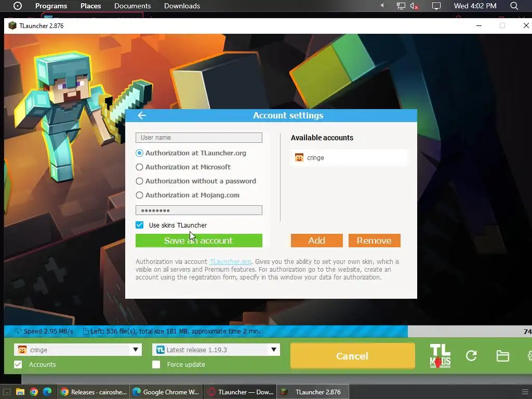The image size is (532, 399).
Task: Open the cringe account dropdown
Action: pos(136,350)
